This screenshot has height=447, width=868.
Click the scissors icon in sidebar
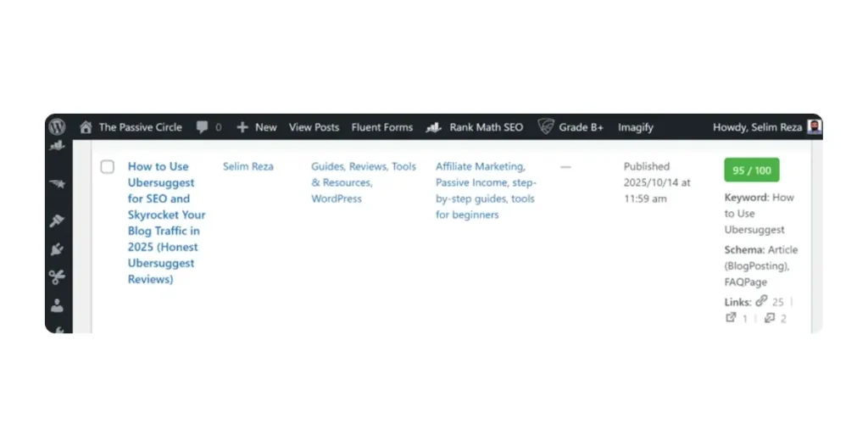[58, 277]
